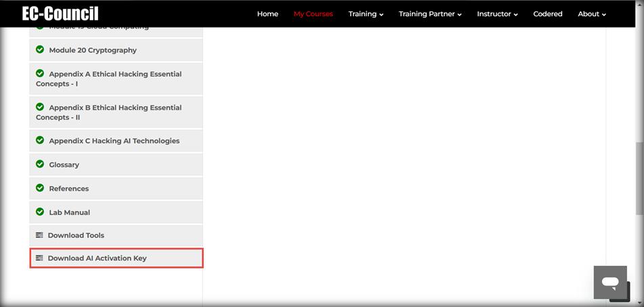The width and height of the screenshot is (644, 307).
Task: Open the Codered link
Action: coord(547,14)
